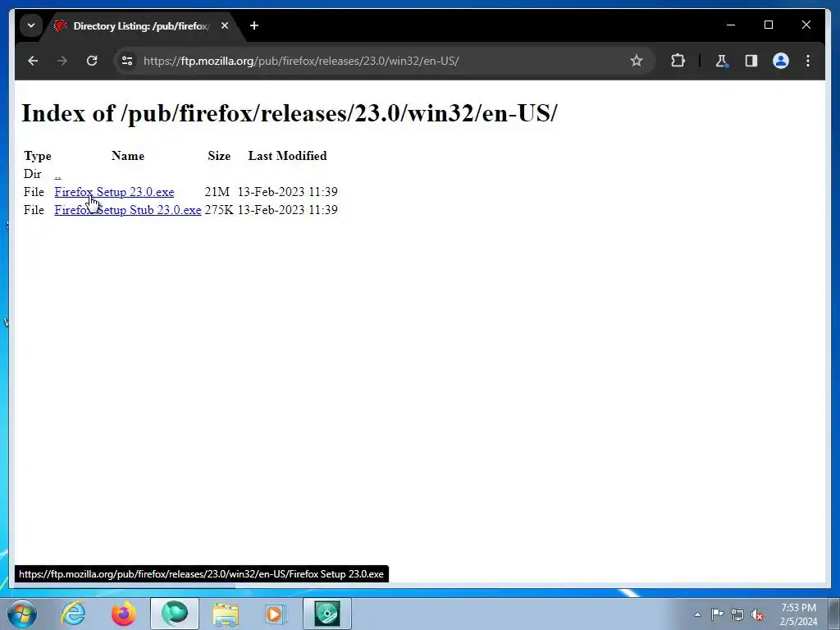Toggle the browser side panel
The width and height of the screenshot is (840, 630).
click(751, 61)
